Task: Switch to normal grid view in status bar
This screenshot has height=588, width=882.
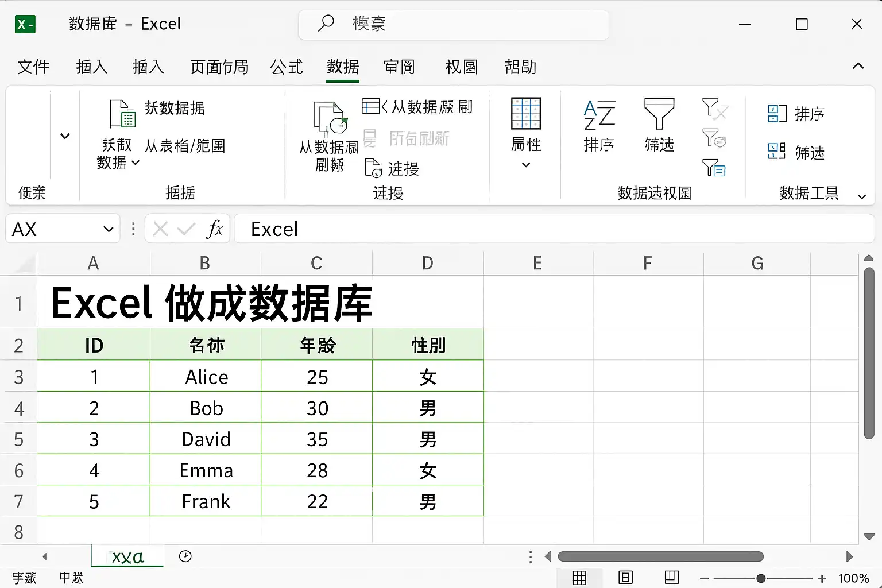Action: coord(579,578)
